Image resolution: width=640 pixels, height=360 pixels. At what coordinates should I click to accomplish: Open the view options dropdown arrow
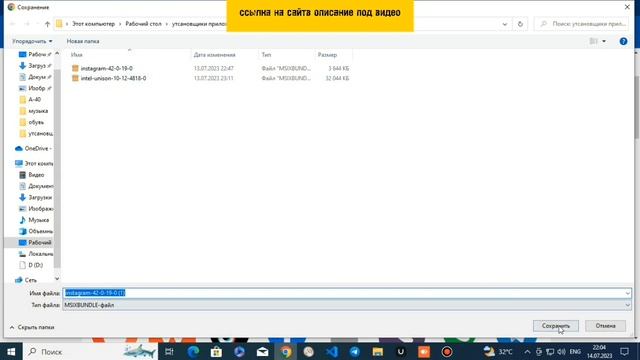(x=604, y=41)
